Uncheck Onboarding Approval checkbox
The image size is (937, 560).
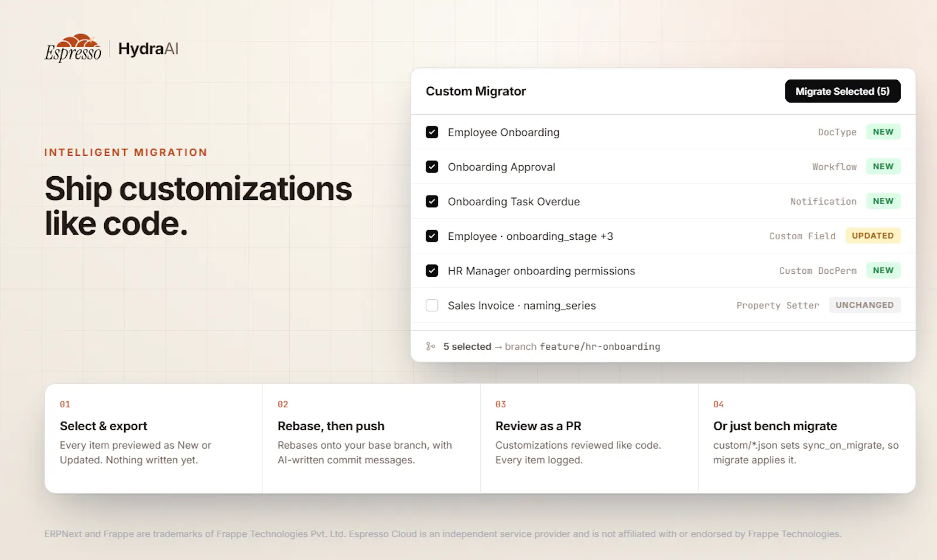point(432,167)
